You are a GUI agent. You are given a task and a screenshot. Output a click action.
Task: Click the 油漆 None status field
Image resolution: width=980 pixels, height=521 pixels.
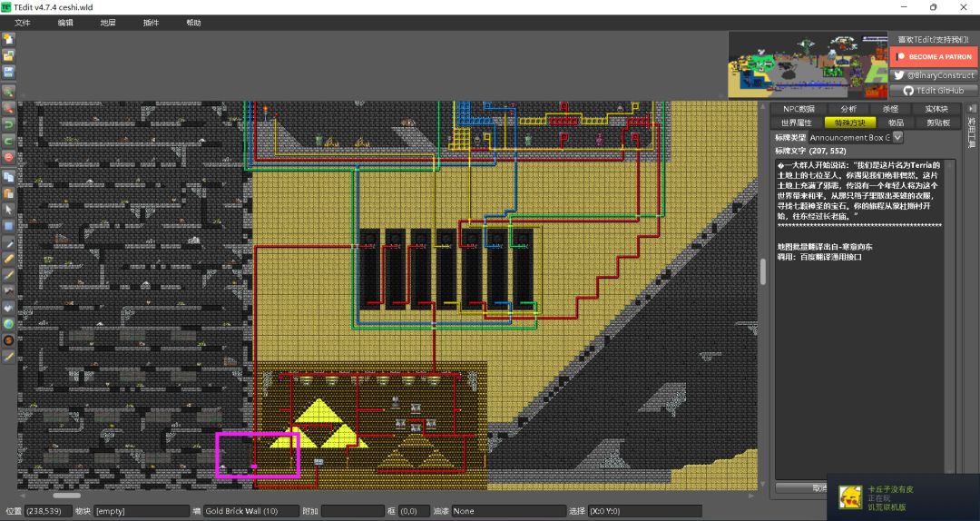pyautogui.click(x=509, y=511)
